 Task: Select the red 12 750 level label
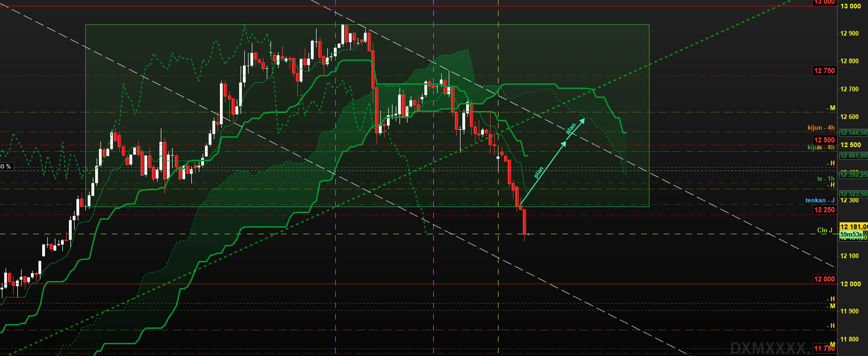click(824, 71)
